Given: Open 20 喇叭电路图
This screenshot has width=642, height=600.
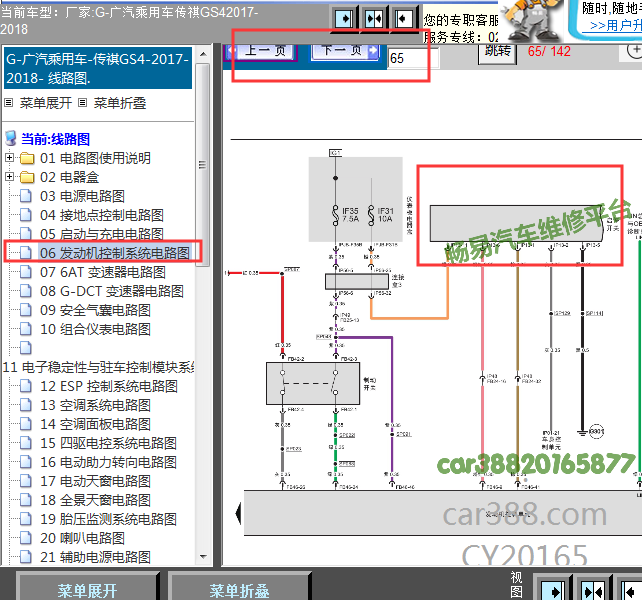Looking at the screenshot, I should pos(82,538).
